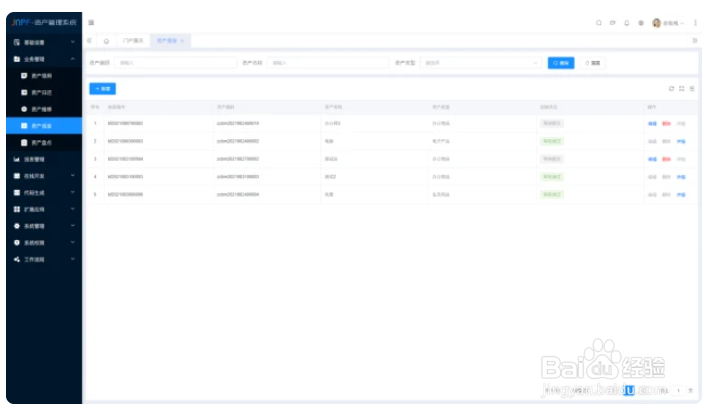Refresh the table with the circular arrow icon
This screenshot has height=414, width=705.
click(x=671, y=89)
